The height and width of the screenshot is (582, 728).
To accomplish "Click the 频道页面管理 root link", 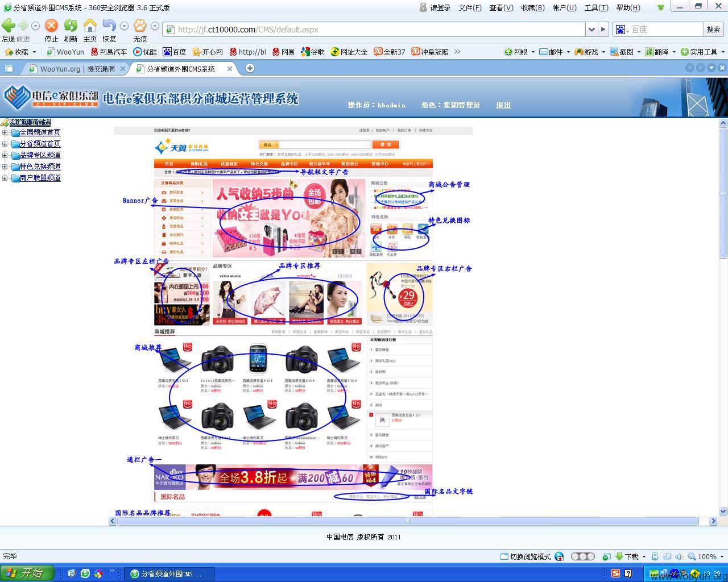I will (x=30, y=122).
